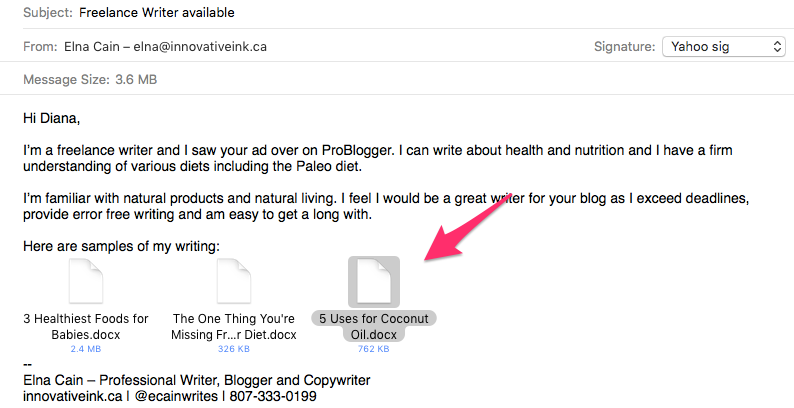Open the Signature dropdown showing Yahoo sig
Image resolution: width=794 pixels, height=408 pixels.
723,47
